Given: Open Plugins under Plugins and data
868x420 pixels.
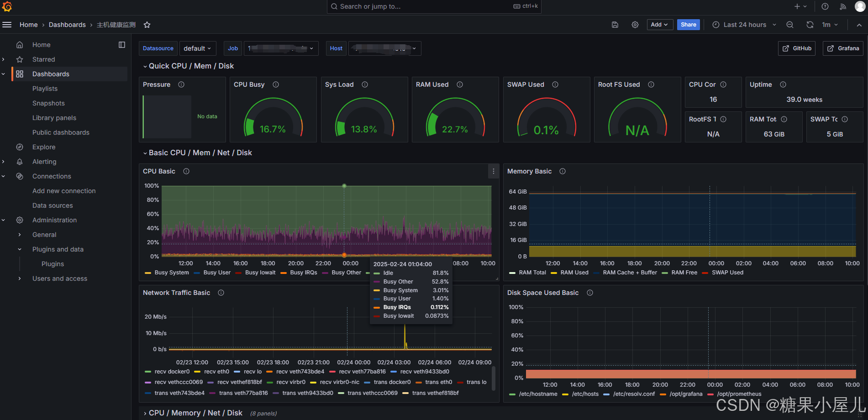Looking at the screenshot, I should [x=53, y=264].
